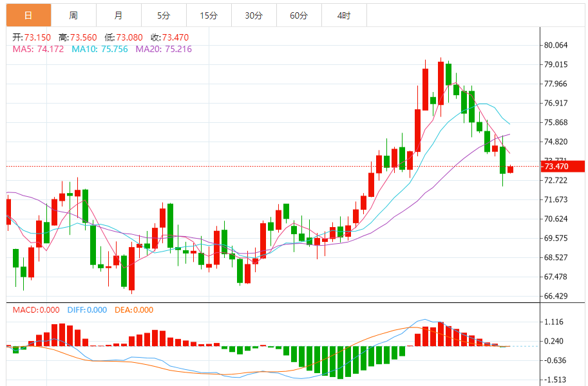Click the 0.240 MACD axis label
588x386 pixels.
[x=554, y=341]
